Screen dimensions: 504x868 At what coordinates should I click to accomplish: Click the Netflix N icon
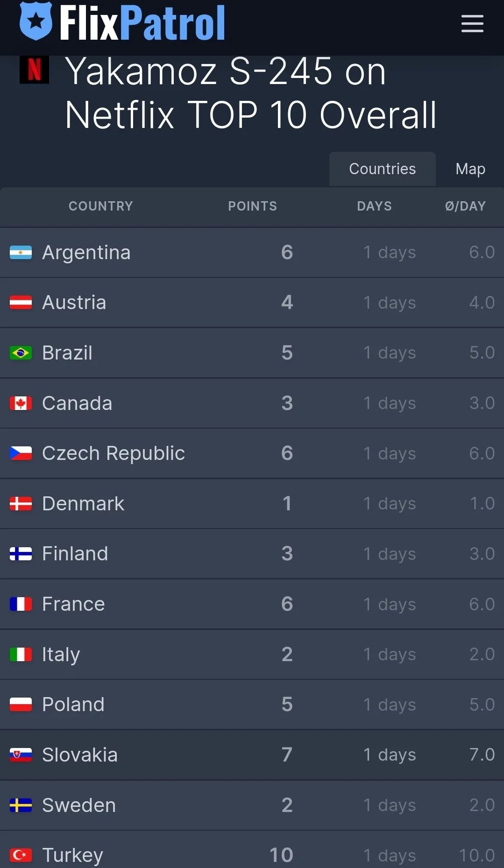(x=34, y=70)
